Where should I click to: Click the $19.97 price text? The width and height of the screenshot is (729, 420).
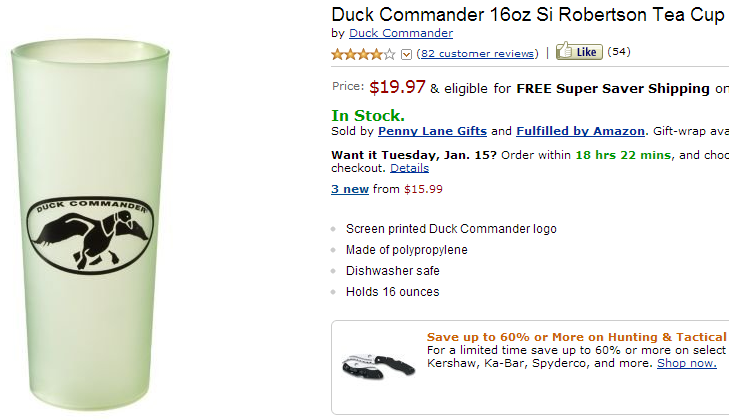click(x=397, y=87)
